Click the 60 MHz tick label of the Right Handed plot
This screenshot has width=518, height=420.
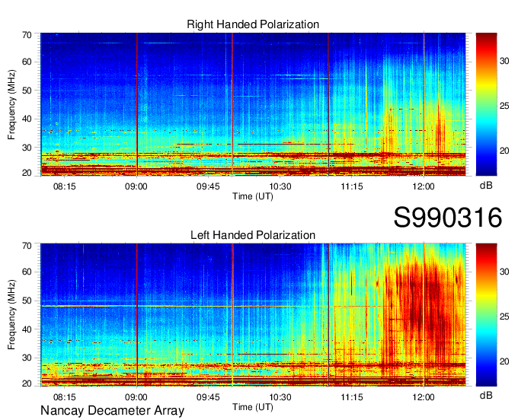click(27, 62)
